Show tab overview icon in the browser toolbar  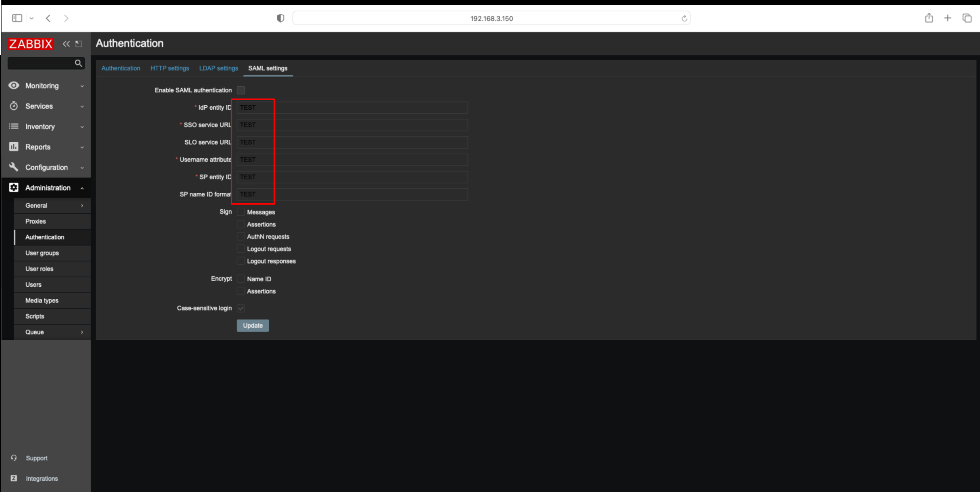click(x=967, y=18)
